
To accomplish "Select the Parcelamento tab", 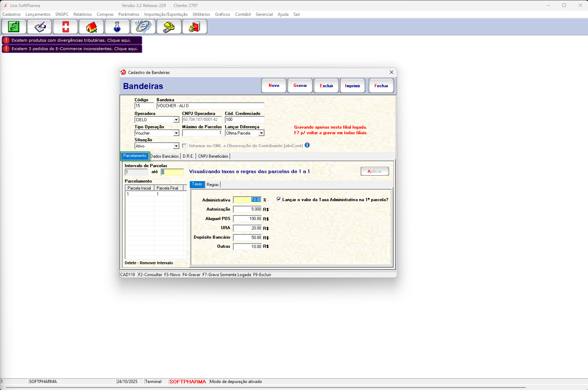I will (x=135, y=156).
